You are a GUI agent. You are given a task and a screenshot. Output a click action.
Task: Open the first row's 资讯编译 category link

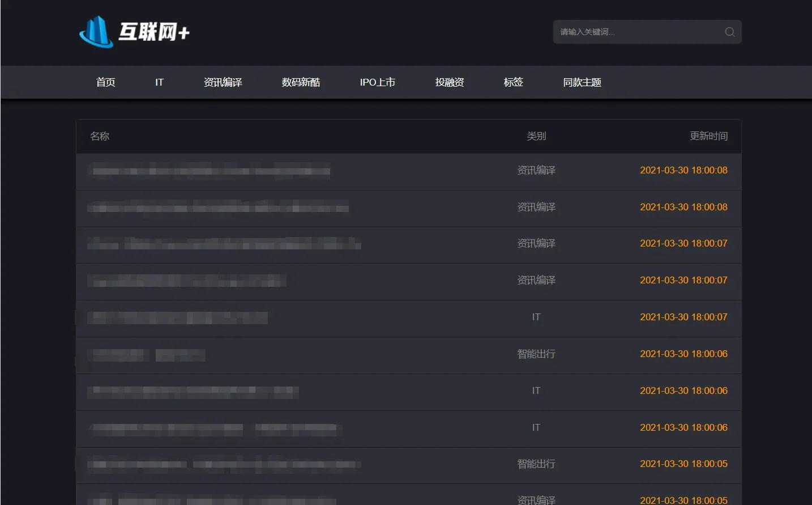pyautogui.click(x=536, y=170)
